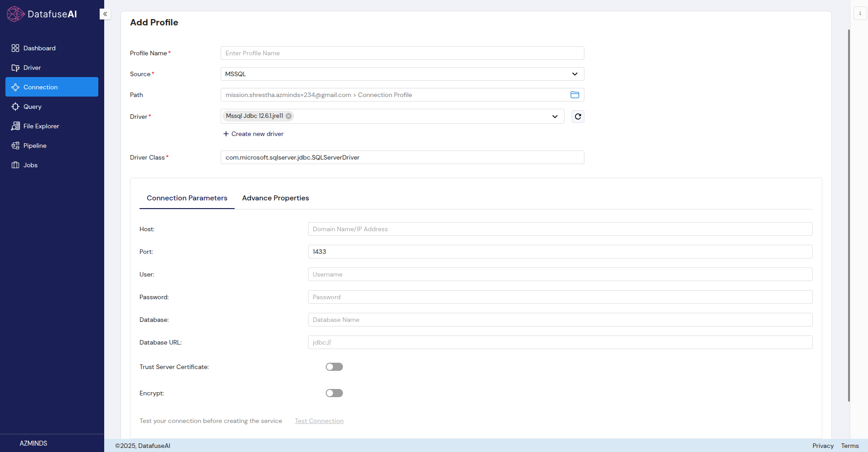Focus the Profile Name input field
The height and width of the screenshot is (452, 868).
tap(402, 53)
